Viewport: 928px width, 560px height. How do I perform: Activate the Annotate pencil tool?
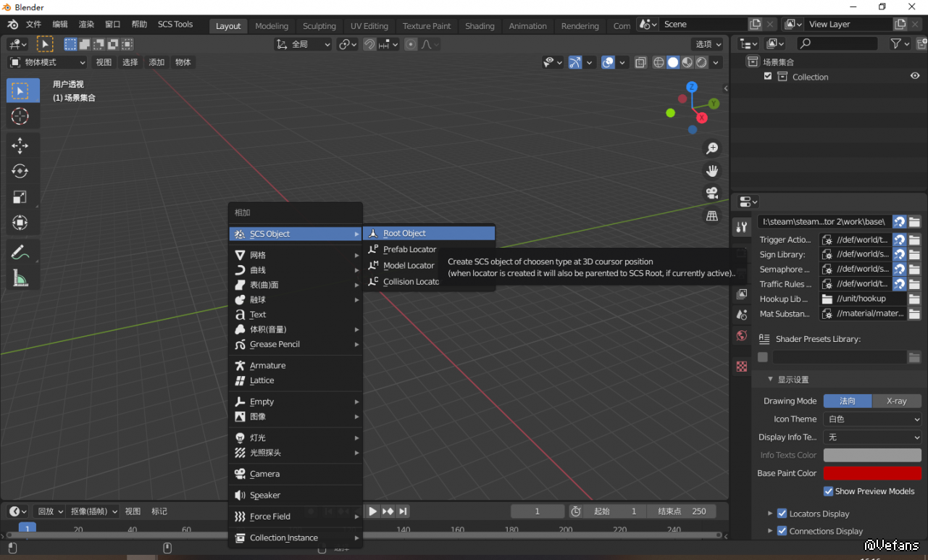pyautogui.click(x=20, y=252)
